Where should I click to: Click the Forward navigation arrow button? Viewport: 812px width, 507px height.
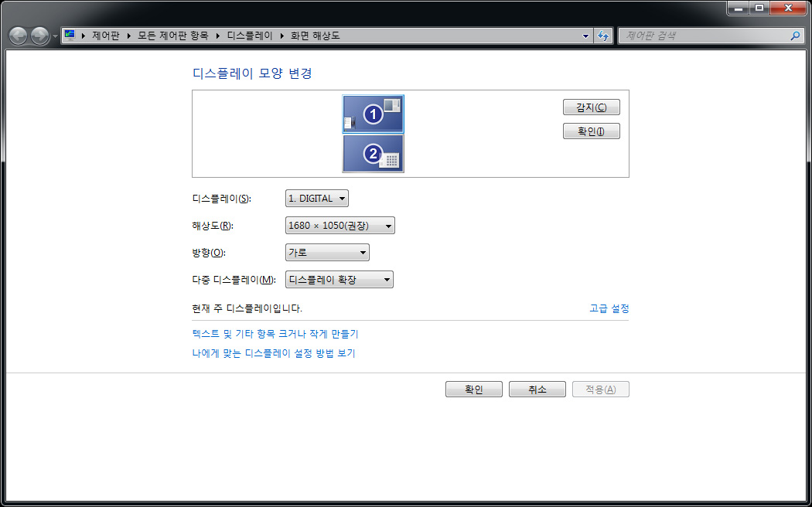click(x=39, y=36)
